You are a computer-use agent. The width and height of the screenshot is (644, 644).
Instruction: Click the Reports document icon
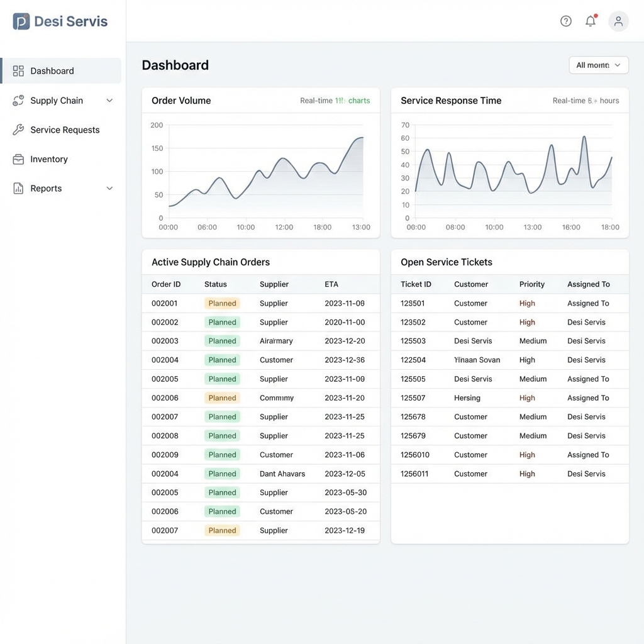coord(18,189)
